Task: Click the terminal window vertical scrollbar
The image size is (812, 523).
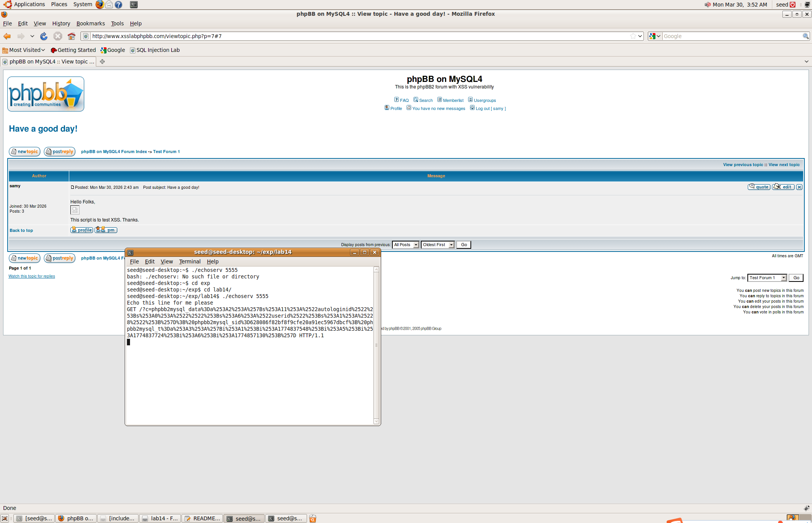Action: click(376, 345)
